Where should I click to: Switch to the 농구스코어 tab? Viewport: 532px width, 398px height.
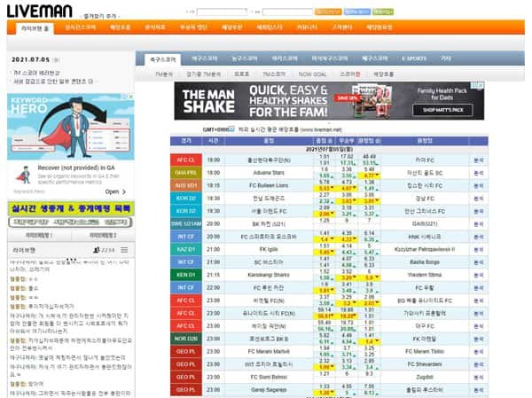pyautogui.click(x=245, y=59)
